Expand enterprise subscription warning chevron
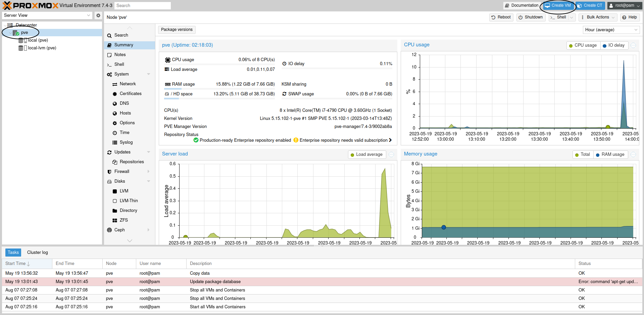644x315 pixels. click(390, 140)
